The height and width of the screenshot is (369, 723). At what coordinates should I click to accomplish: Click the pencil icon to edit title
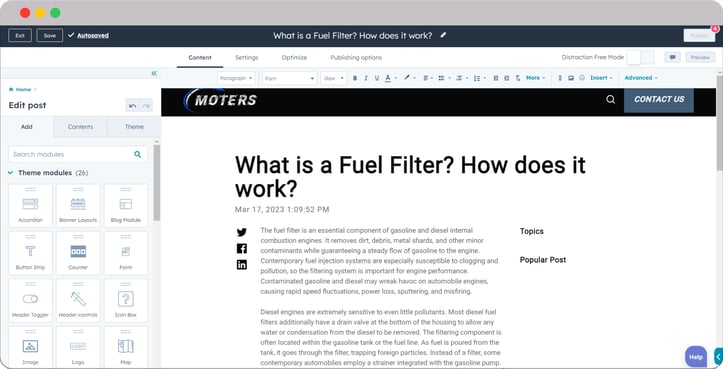pos(443,35)
